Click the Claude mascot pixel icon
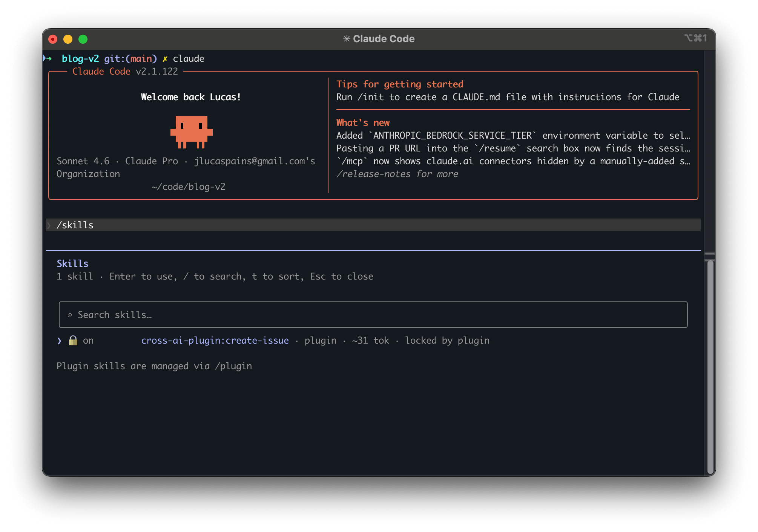The image size is (758, 532). coord(191,132)
